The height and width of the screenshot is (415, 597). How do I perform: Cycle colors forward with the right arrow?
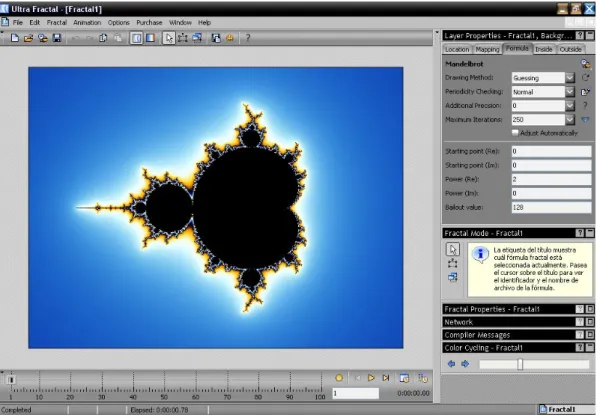(465, 364)
